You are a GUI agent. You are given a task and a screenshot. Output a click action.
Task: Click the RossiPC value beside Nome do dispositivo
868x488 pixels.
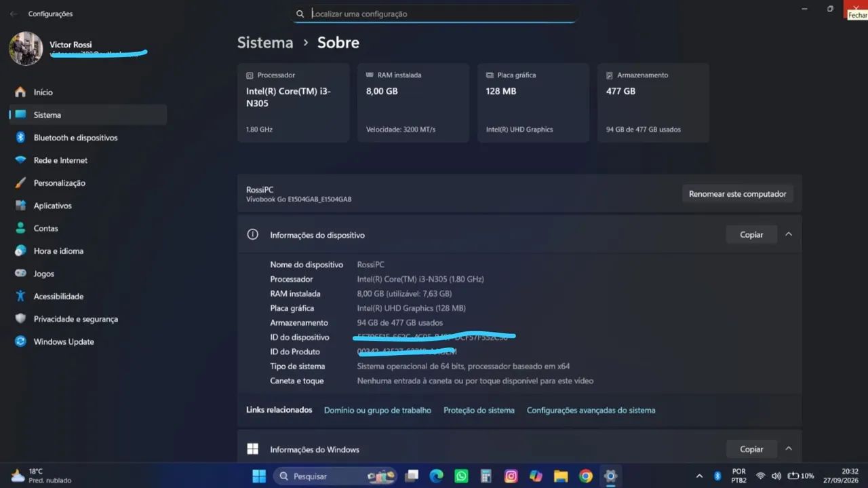tap(371, 265)
